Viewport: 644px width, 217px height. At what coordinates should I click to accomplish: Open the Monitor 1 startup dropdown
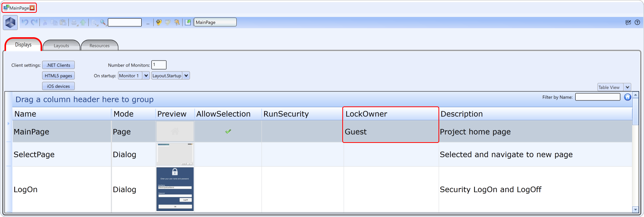click(x=146, y=76)
